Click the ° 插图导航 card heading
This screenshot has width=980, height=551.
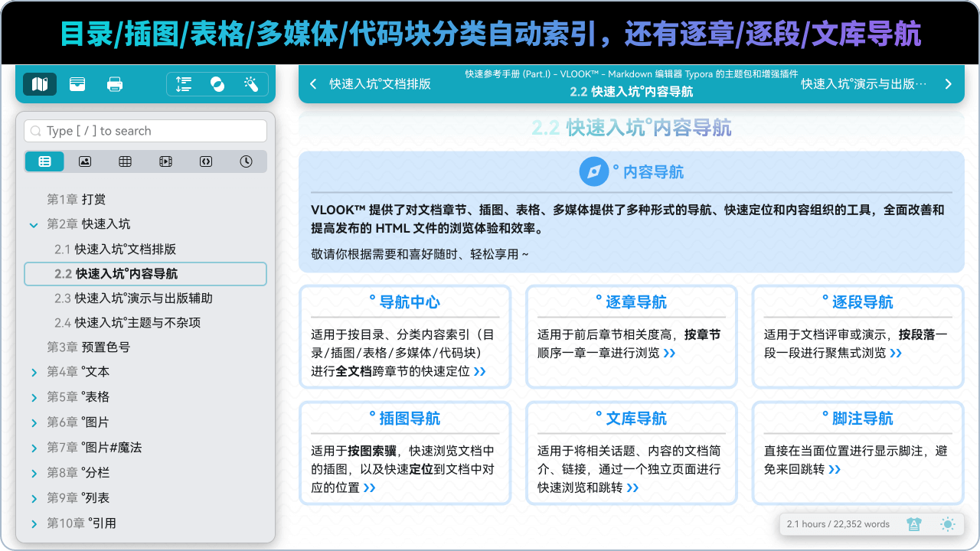404,419
